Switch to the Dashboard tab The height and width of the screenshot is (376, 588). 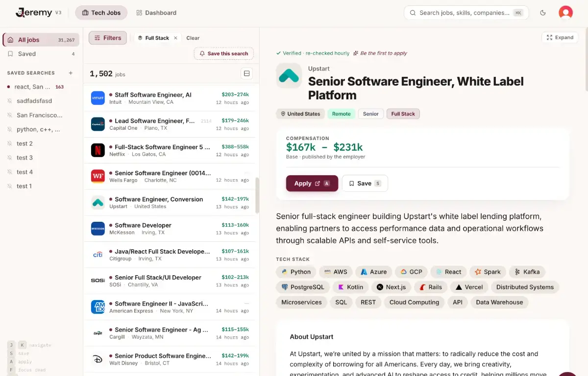[x=156, y=13]
